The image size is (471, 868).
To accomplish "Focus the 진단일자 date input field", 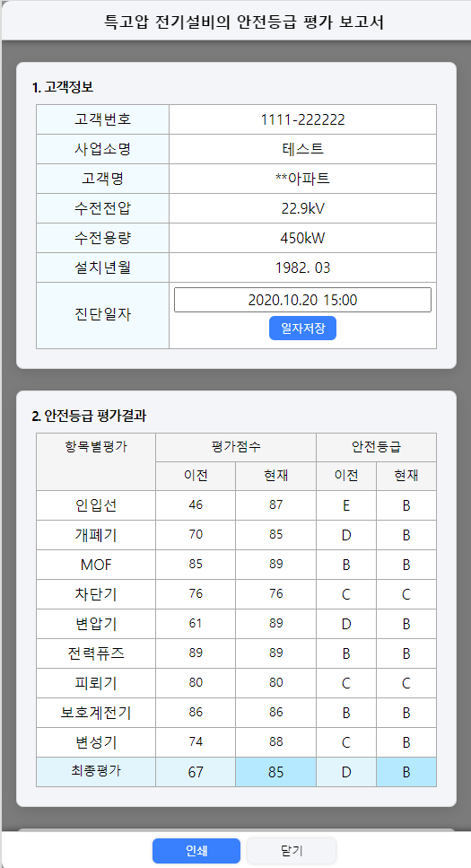I will tap(302, 300).
